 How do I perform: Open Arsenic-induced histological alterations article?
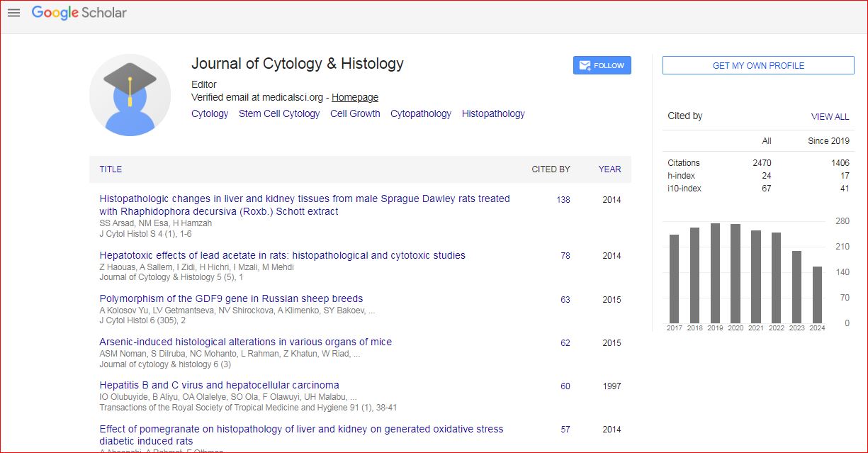[x=245, y=342]
